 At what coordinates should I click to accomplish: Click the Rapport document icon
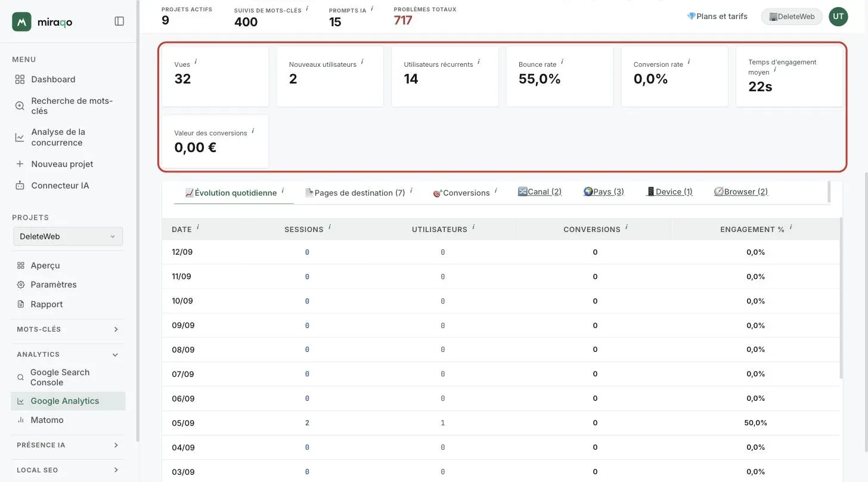[x=21, y=304]
